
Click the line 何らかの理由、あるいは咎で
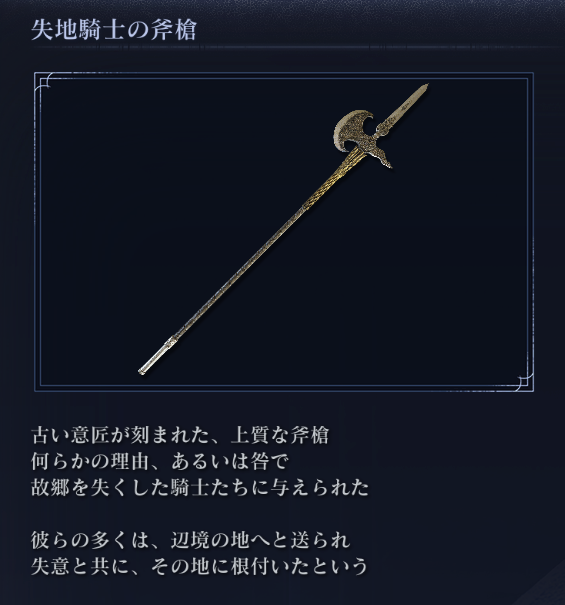click(x=159, y=461)
